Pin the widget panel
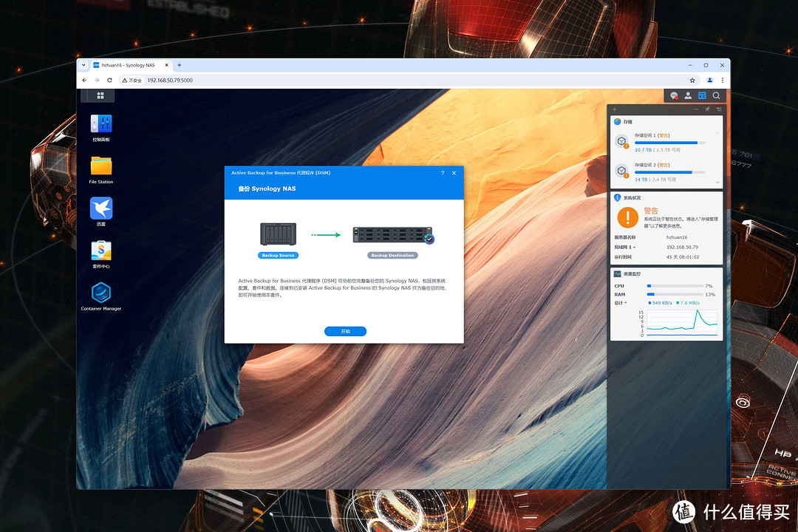 pos(707,109)
